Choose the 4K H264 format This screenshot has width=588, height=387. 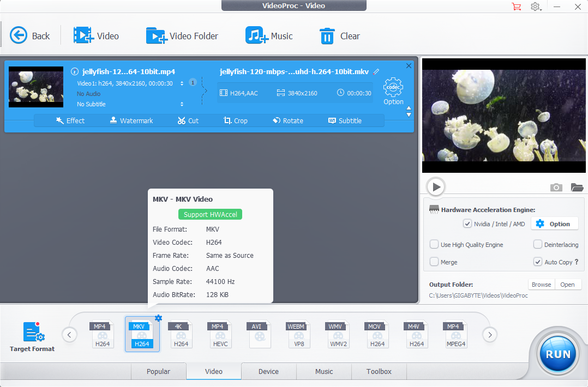(181, 335)
